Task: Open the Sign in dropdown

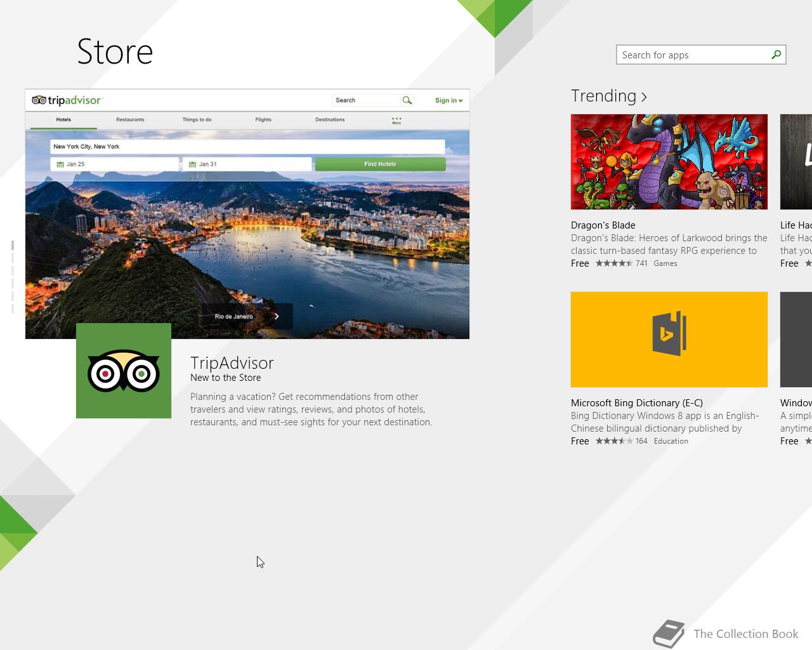Action: (x=449, y=100)
